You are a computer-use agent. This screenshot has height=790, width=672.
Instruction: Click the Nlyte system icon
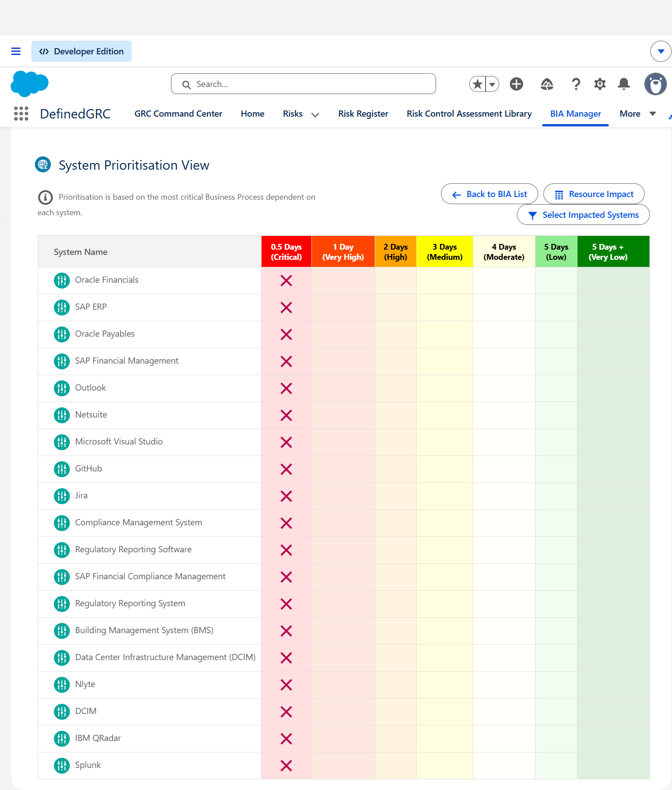62,684
